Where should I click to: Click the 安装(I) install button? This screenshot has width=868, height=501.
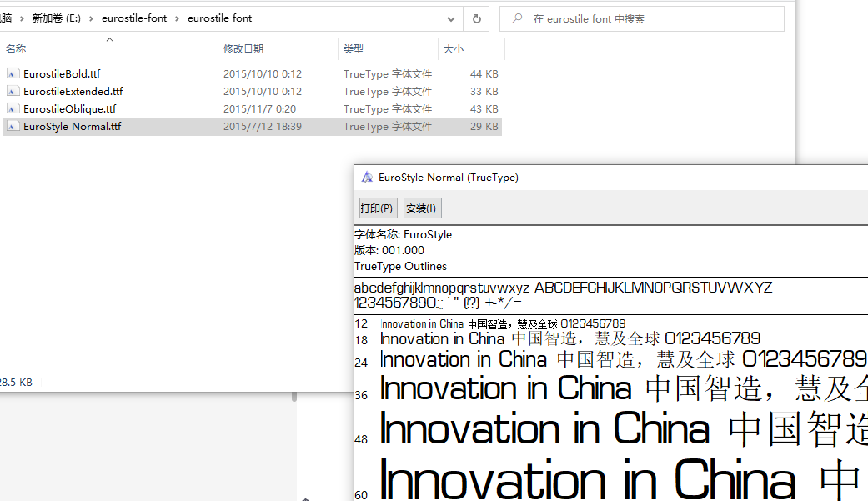(x=422, y=208)
